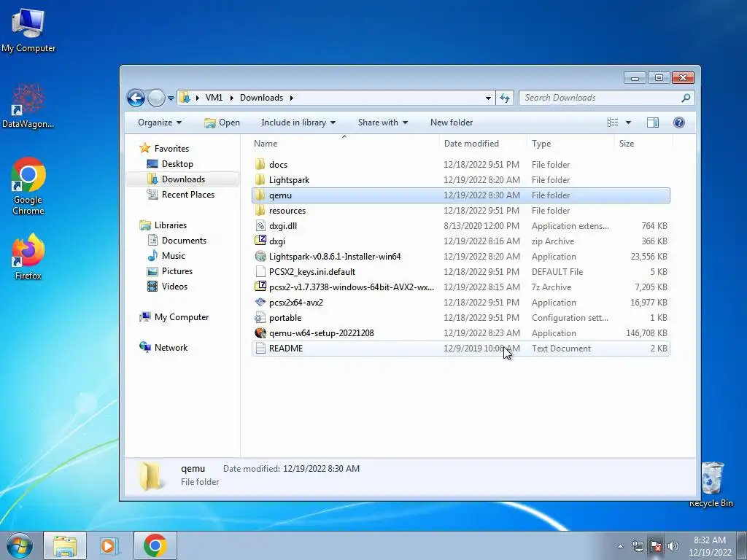
Task: Click the Change your view icon
Action: 613,122
